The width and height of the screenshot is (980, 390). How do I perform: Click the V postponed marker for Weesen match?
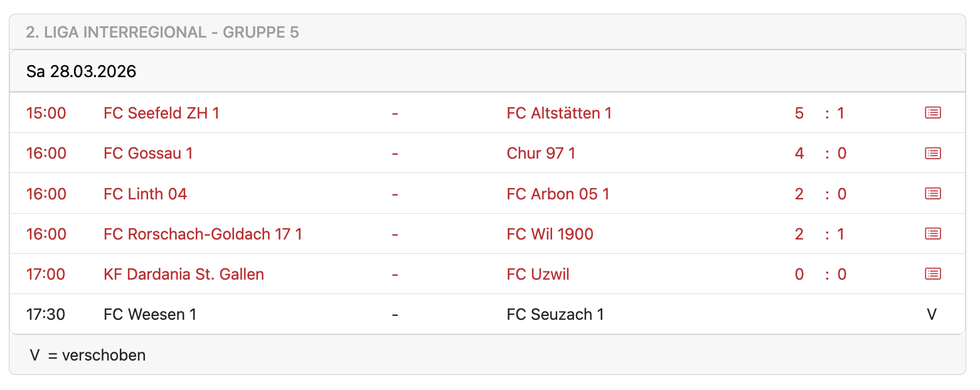coord(932,314)
